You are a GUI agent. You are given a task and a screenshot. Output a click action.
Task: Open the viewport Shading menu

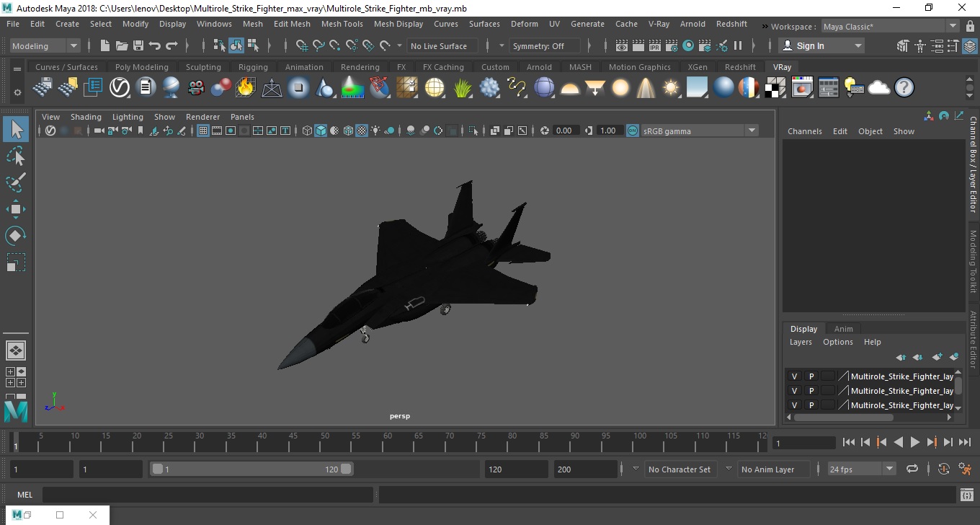(86, 117)
